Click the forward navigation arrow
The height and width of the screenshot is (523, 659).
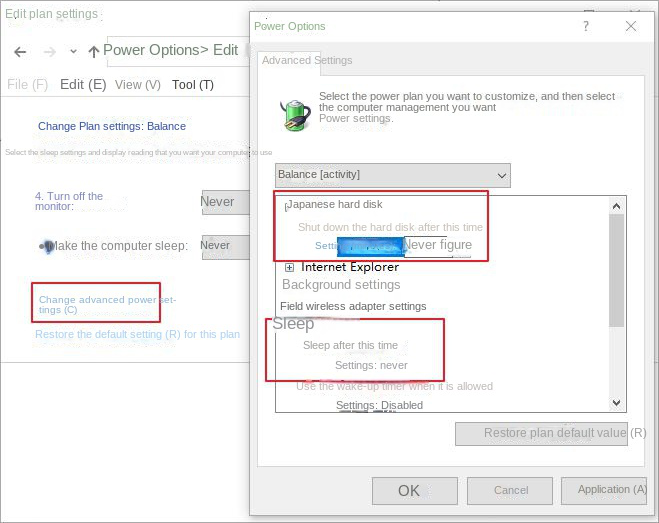point(48,51)
